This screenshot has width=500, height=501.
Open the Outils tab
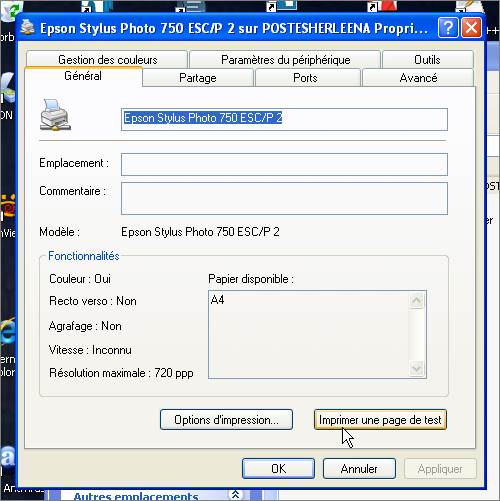click(428, 60)
